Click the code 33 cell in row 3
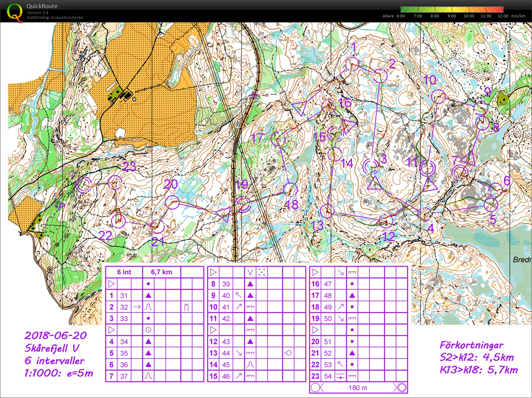532x398 pixels. pyautogui.click(x=124, y=319)
